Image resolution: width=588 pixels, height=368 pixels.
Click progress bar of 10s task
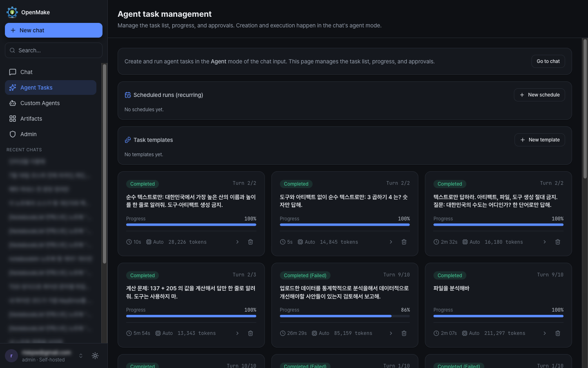click(x=191, y=224)
